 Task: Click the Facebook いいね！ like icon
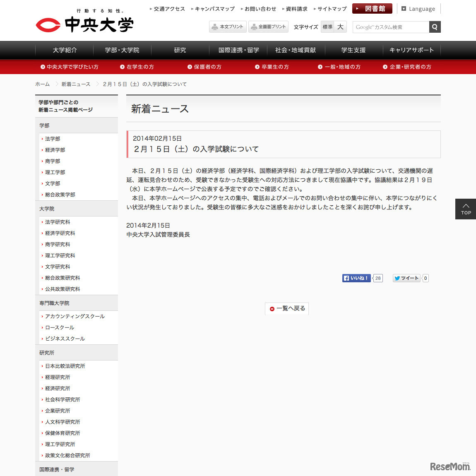[346, 278]
